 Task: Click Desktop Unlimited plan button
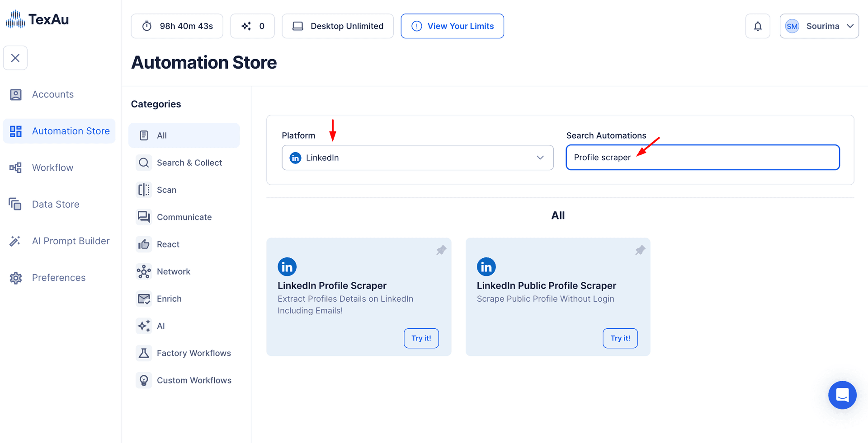[338, 26]
